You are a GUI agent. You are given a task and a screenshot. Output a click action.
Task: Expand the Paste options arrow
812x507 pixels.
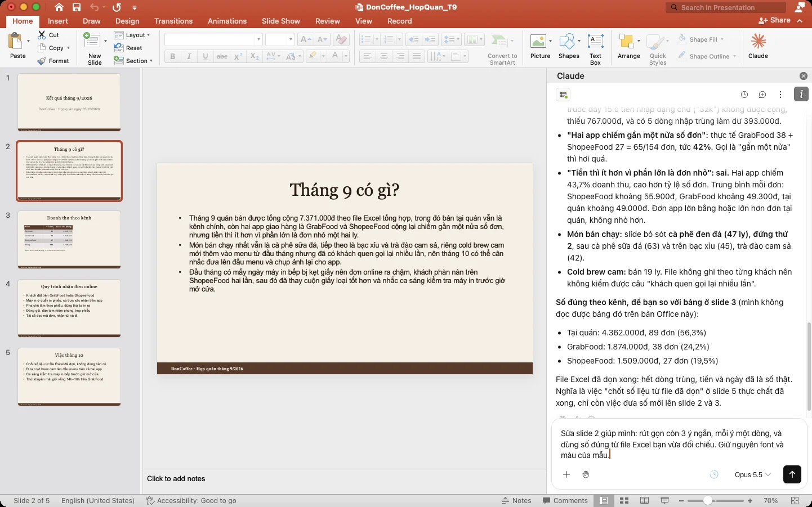click(x=28, y=41)
